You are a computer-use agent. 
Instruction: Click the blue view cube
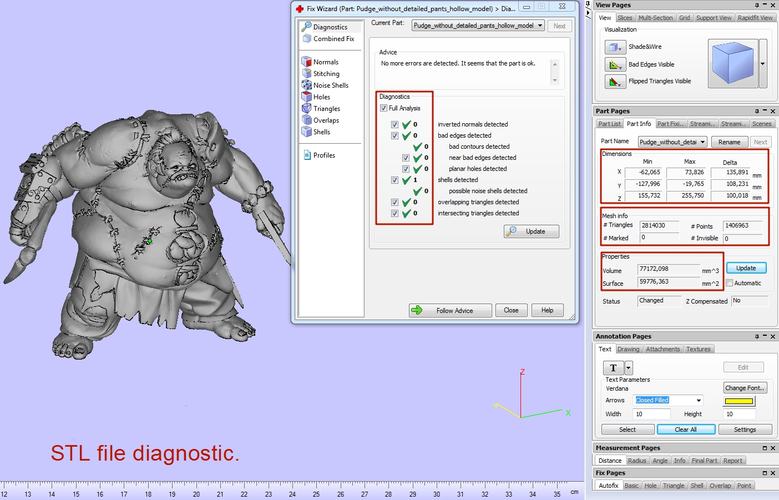733,64
